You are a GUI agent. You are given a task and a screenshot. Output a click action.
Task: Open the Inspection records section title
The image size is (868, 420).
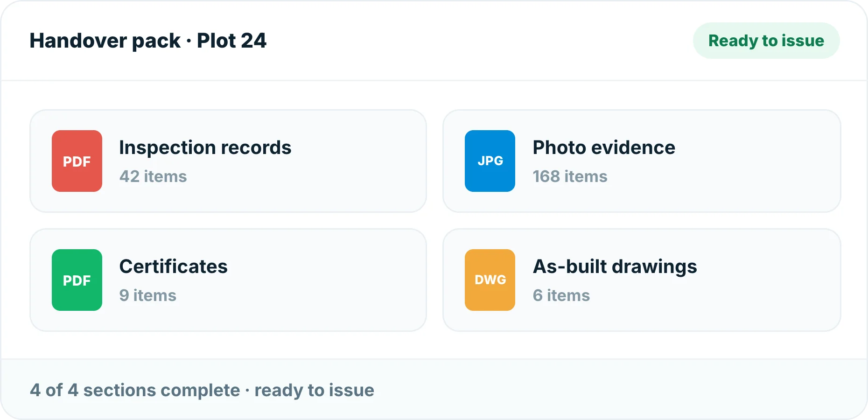point(205,147)
